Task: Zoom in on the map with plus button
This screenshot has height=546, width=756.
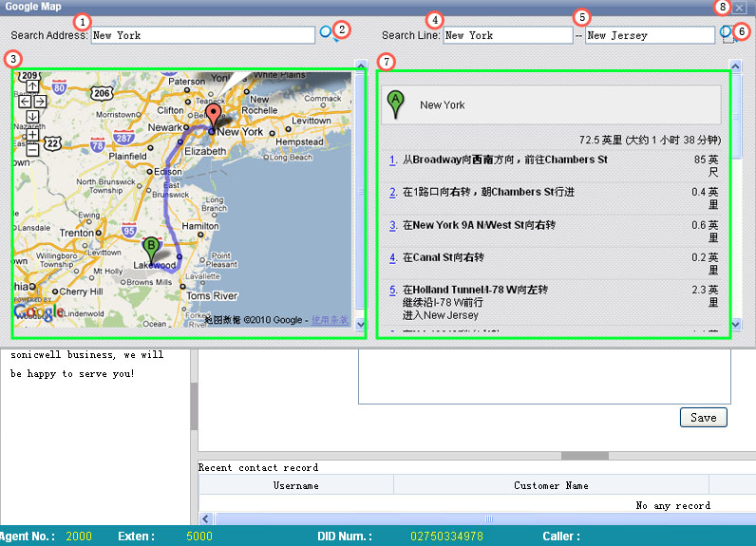Action: [x=32, y=134]
